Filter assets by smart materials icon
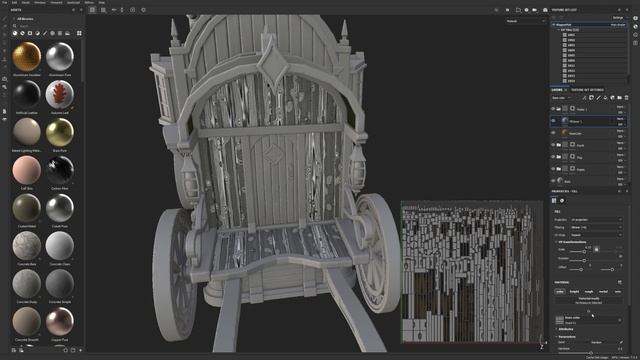This screenshot has width=640, height=360. point(22,33)
